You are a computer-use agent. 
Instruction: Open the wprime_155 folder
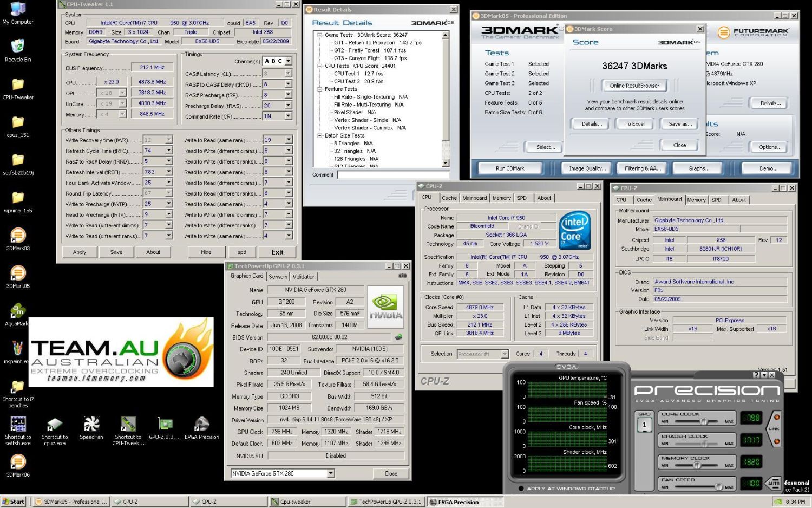pyautogui.click(x=18, y=202)
